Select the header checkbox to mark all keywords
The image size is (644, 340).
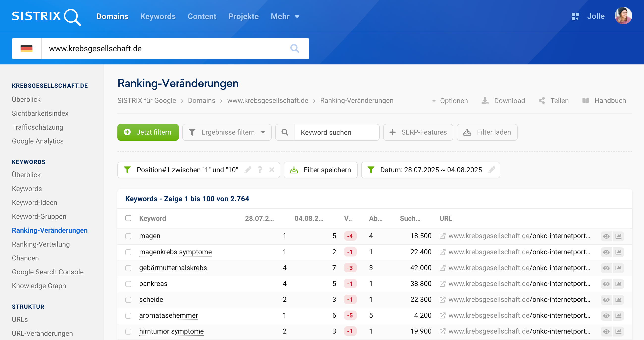[129, 218]
